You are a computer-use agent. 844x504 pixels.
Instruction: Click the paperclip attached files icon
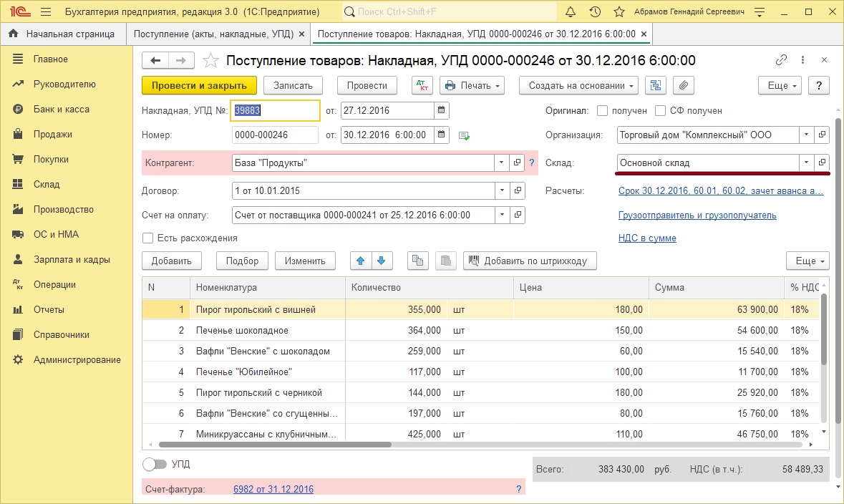684,85
